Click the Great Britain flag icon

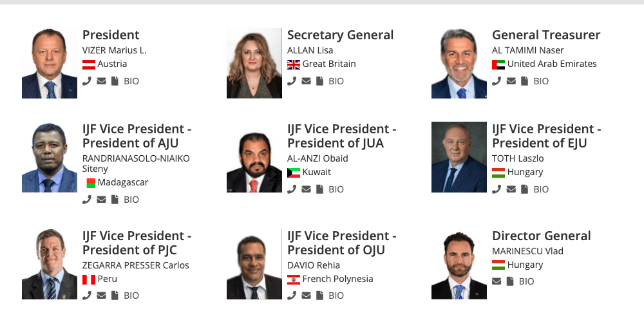[x=294, y=64]
